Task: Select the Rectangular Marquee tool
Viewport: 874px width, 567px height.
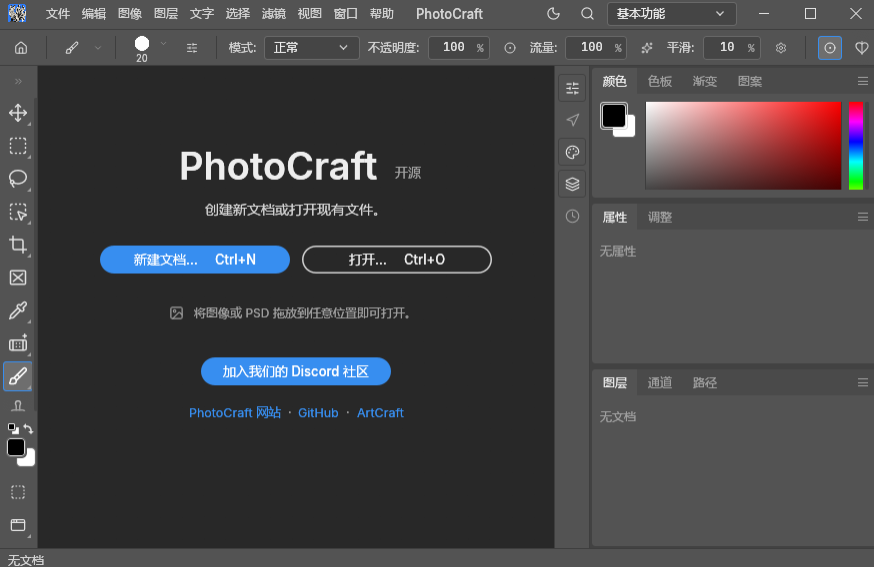Action: [x=18, y=146]
